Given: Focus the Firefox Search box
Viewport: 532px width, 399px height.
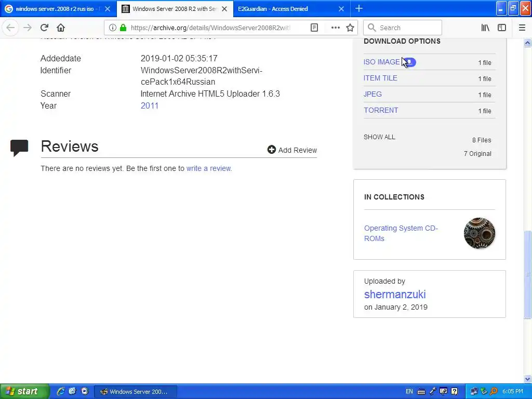Looking at the screenshot, I should [403, 28].
